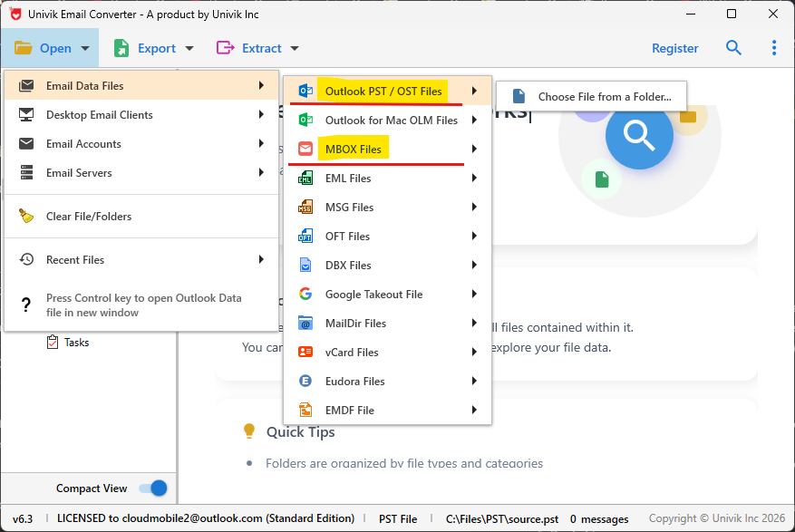795x532 pixels.
Task: Expand the Export dropdown arrow
Action: [189, 49]
